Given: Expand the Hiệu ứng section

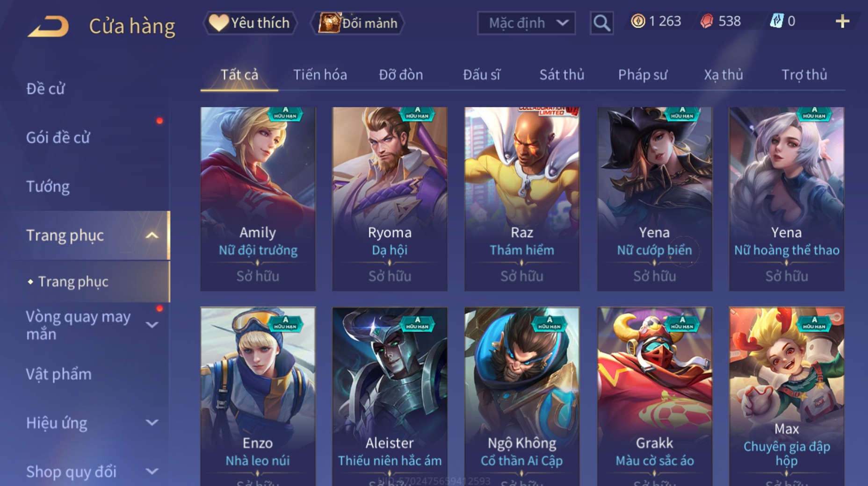Looking at the screenshot, I should [x=152, y=423].
